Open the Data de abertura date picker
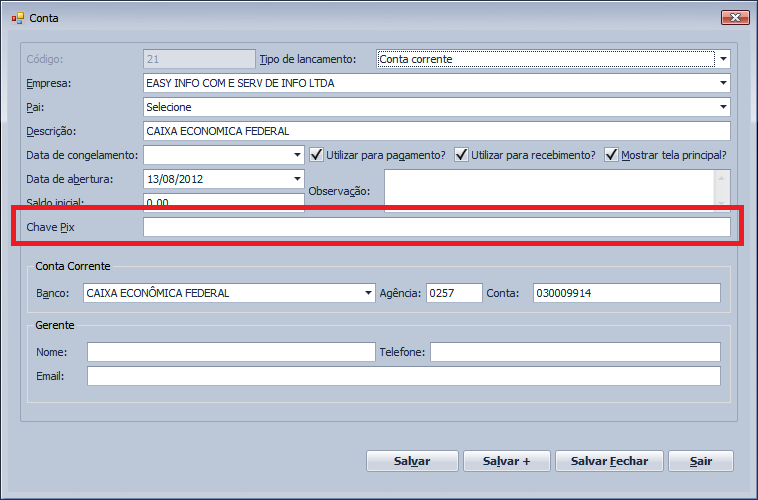Screen dimensions: 758x500 pyautogui.click(x=297, y=179)
